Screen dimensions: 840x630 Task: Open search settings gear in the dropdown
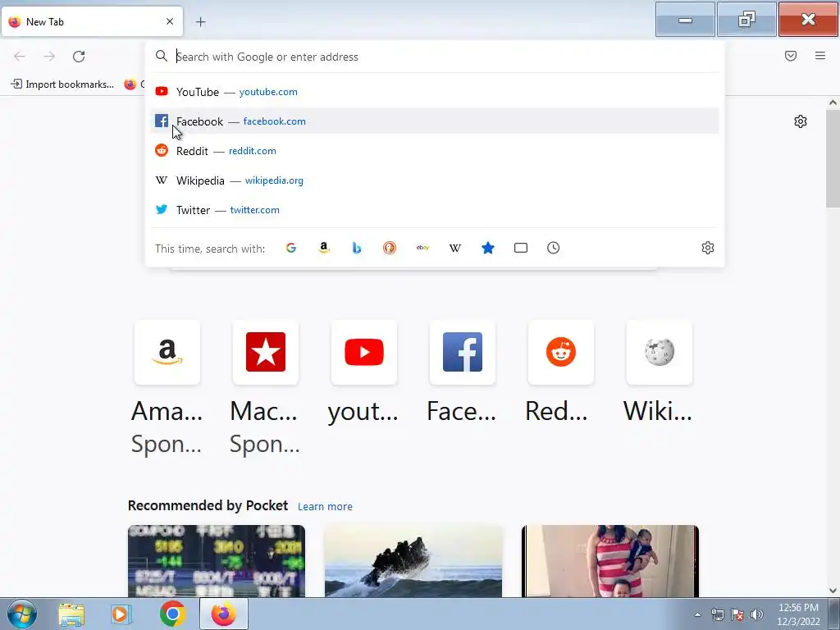[708, 248]
